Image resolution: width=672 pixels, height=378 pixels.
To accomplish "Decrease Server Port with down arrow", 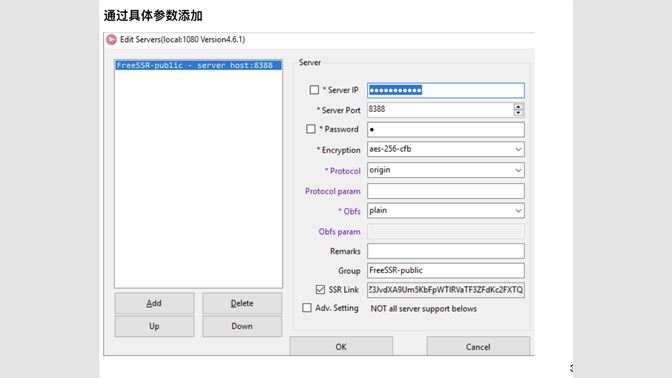I will [519, 113].
